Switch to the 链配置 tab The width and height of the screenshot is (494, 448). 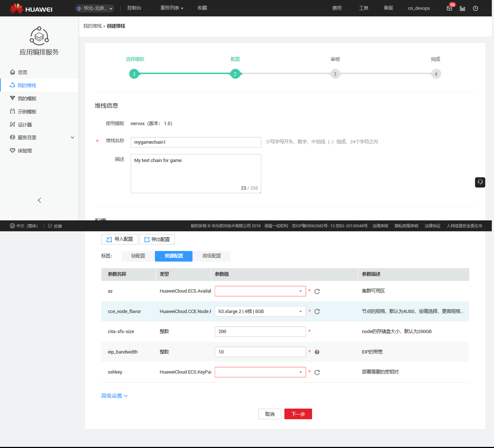click(138, 256)
